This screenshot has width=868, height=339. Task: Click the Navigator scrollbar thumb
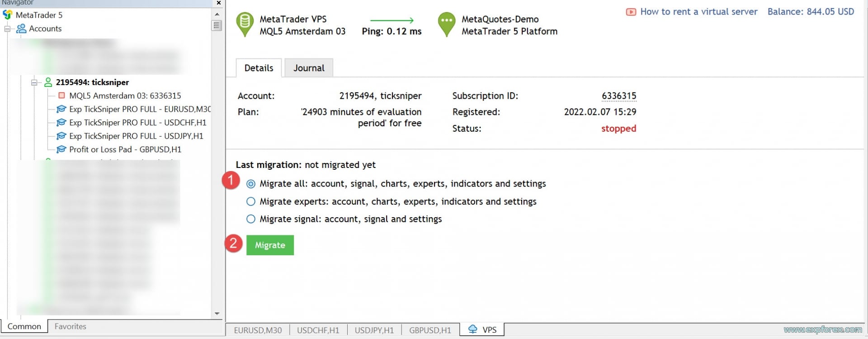(x=217, y=25)
